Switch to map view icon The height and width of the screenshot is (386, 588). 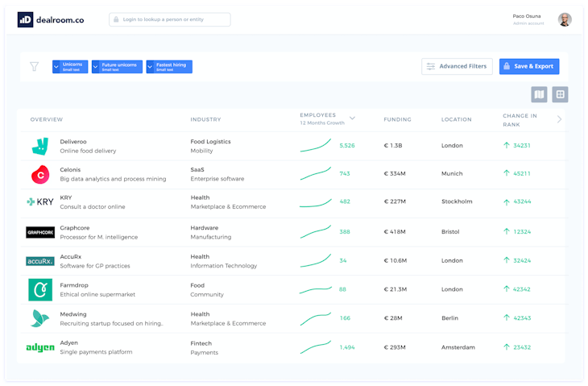pos(539,94)
